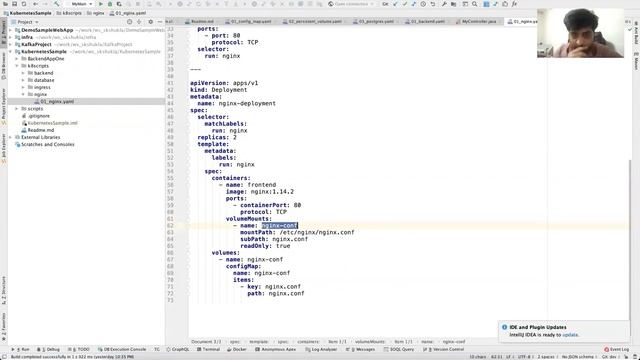Click the Save All toolbar icon

[x=14, y=4]
